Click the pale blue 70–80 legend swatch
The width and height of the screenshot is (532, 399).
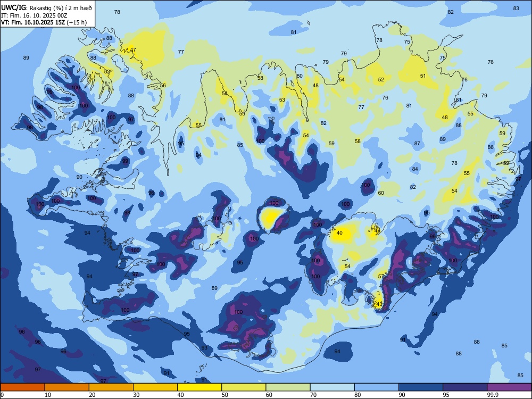[x=332, y=387]
